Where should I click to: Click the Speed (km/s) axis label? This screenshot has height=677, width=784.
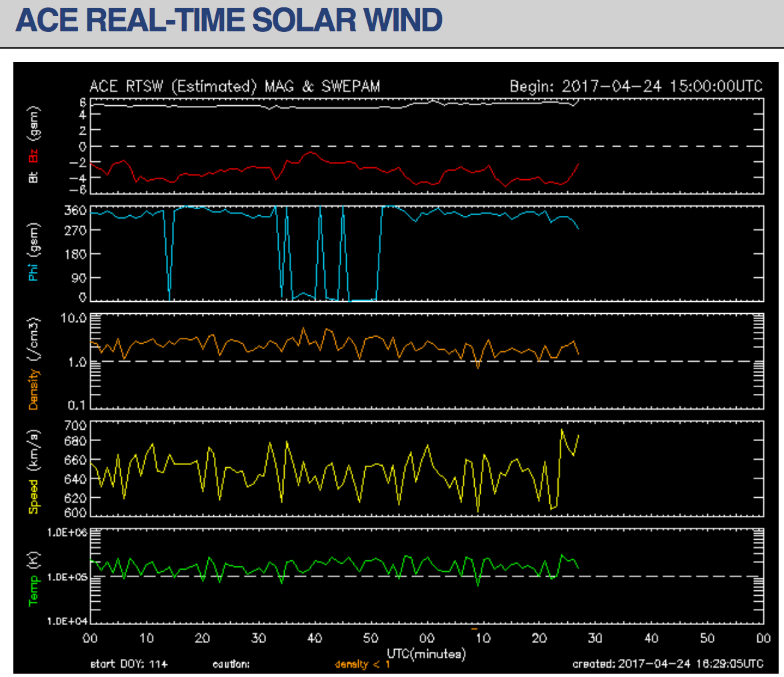[33, 471]
